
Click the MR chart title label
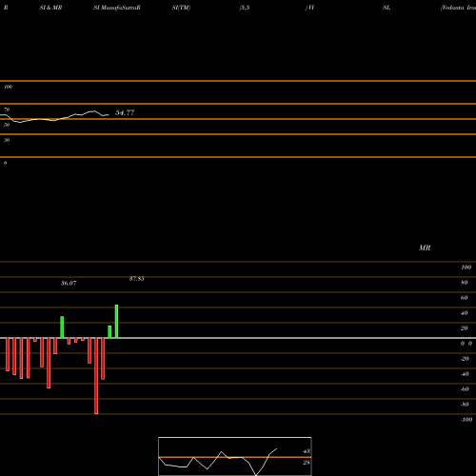coord(425,248)
